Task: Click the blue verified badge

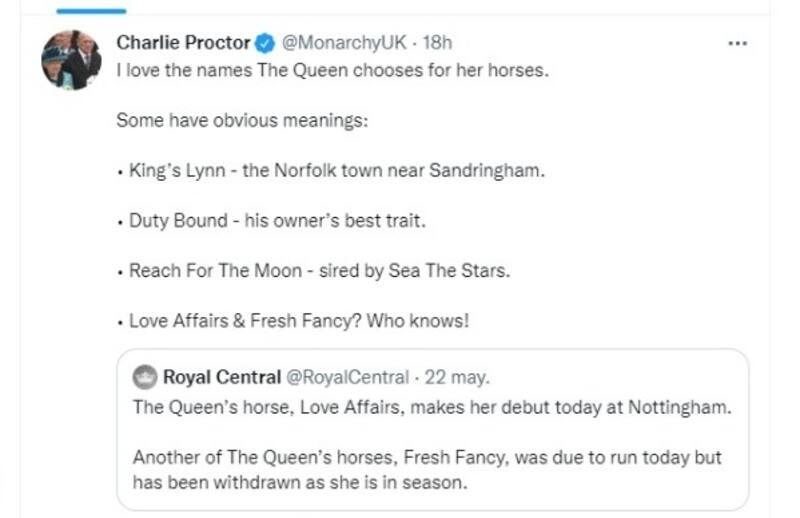Action: 266,43
